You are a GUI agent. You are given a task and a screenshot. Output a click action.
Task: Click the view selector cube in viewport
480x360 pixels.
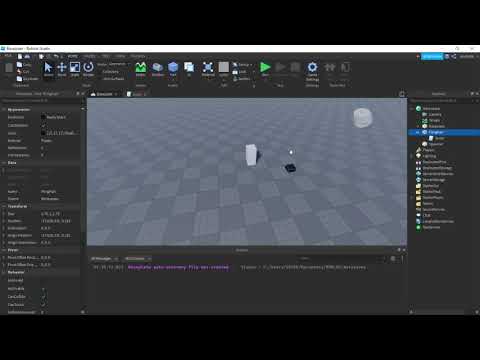(x=362, y=118)
